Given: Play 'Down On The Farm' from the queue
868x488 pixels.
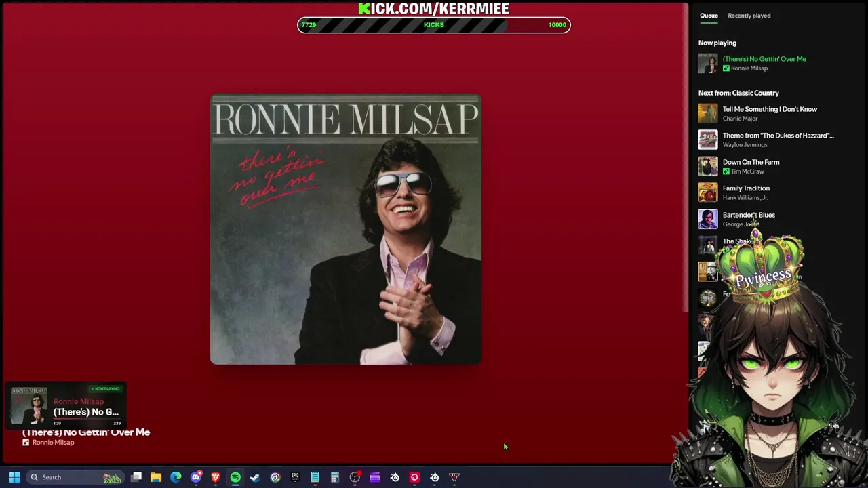Looking at the screenshot, I should pyautogui.click(x=751, y=162).
